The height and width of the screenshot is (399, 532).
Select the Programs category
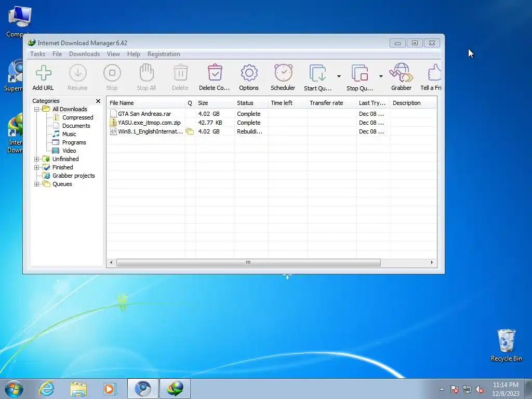pyautogui.click(x=74, y=142)
